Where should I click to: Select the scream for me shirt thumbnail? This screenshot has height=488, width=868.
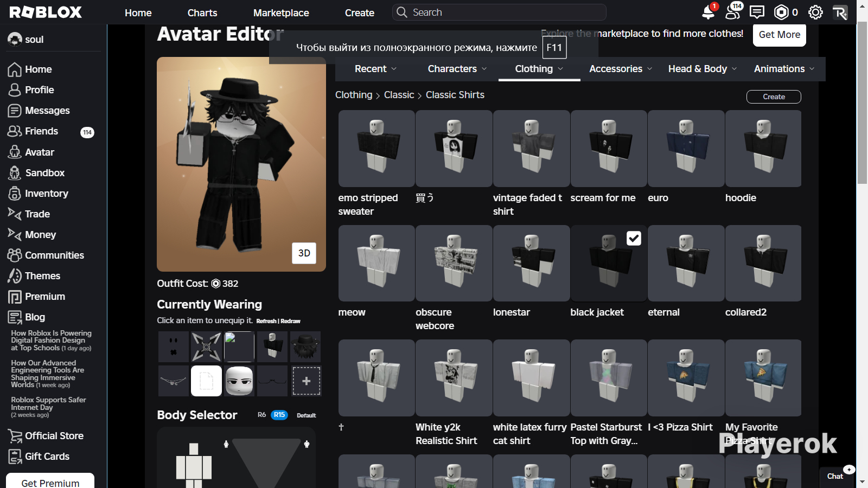tap(609, 149)
